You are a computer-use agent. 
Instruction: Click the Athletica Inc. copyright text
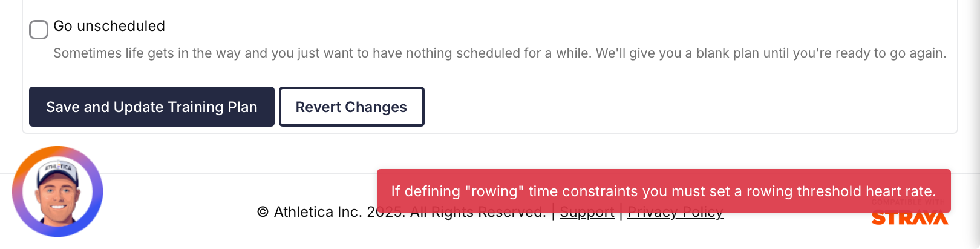pos(318,212)
